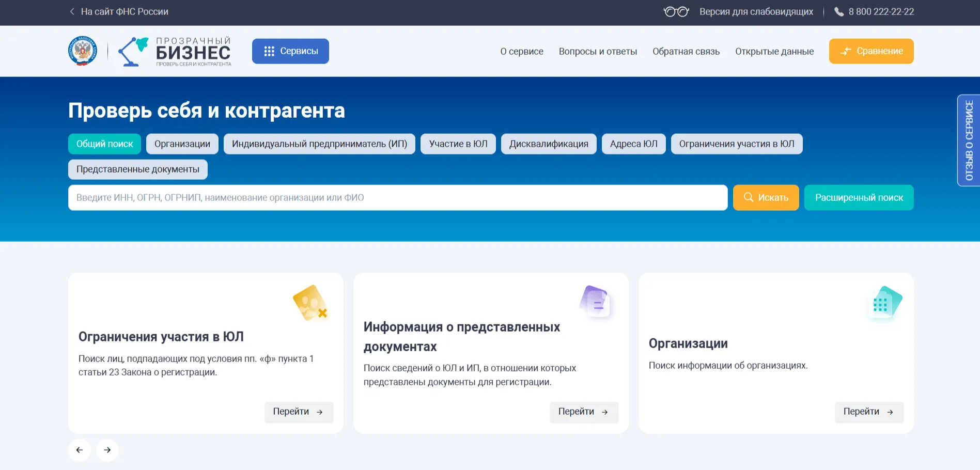The image size is (980, 470).
Task: Click the eyeglasses icon for the accessible version
Action: [676, 11]
